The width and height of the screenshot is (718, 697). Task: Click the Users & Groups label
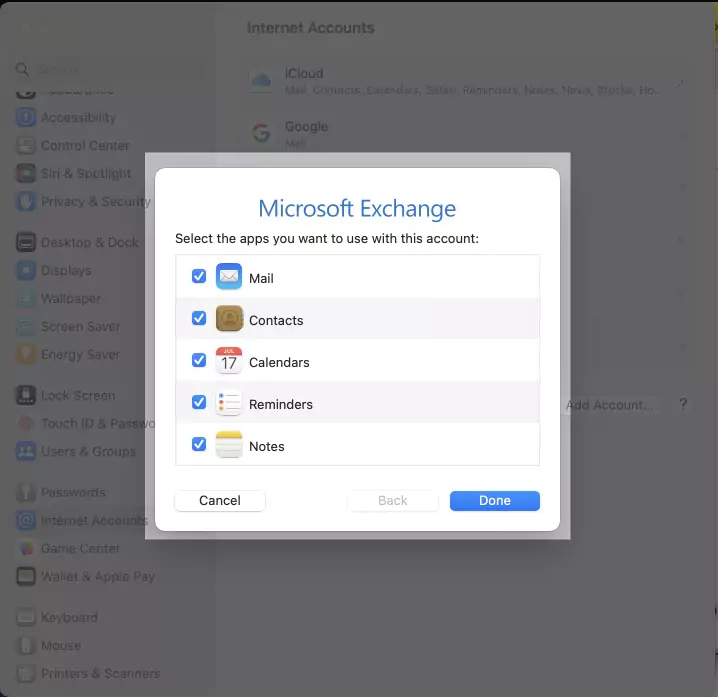point(88,451)
